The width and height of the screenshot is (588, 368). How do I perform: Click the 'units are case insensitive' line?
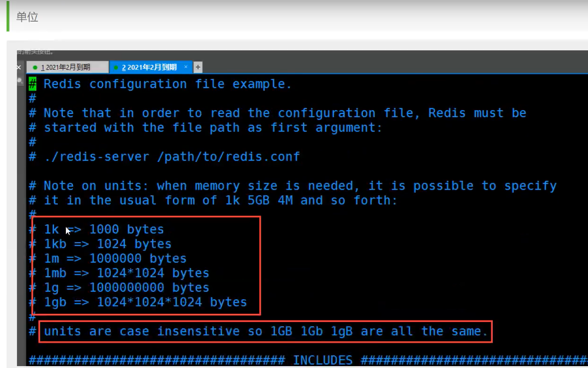point(266,331)
